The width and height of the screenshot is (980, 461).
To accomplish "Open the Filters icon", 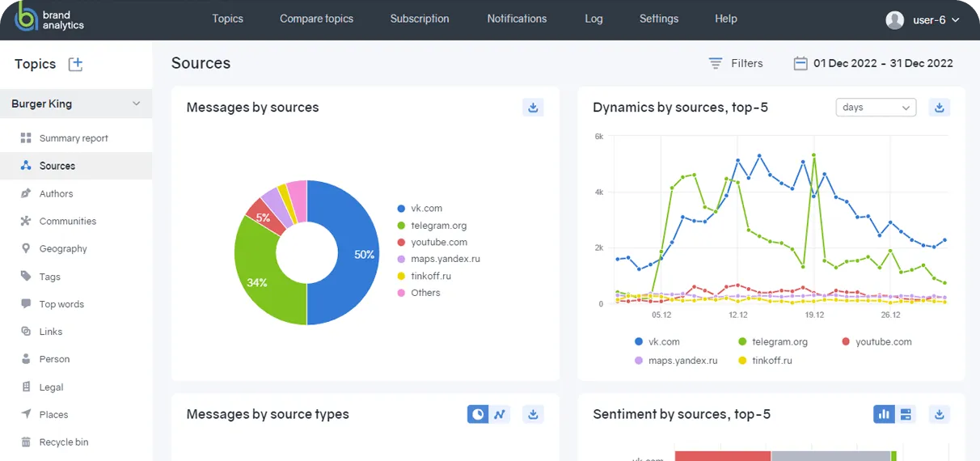I will (x=716, y=63).
